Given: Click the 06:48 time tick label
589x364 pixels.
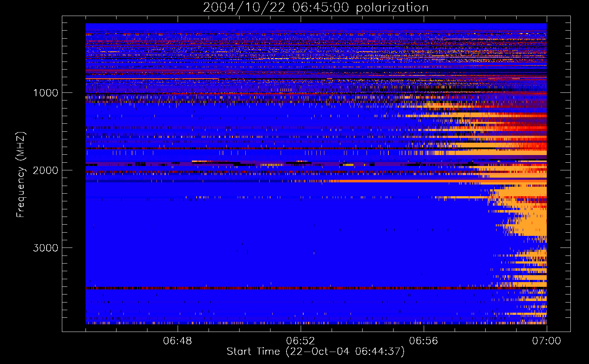Looking at the screenshot, I should (x=178, y=341).
